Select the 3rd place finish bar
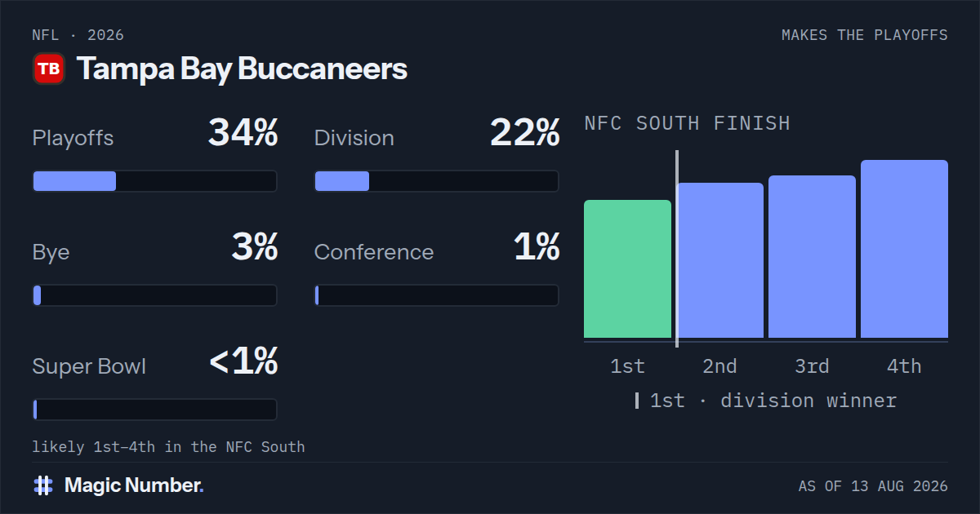The height and width of the screenshot is (514, 980). tap(812, 256)
